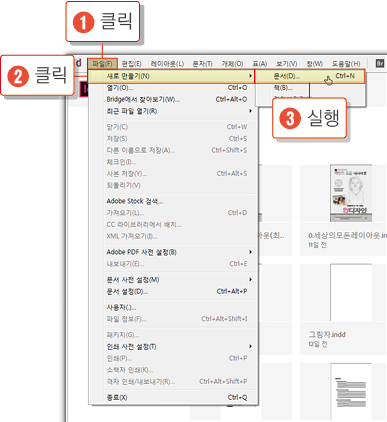Image resolution: width=387 pixels, height=422 pixels.
Task: Click the 그림자.indd file name
Action: pyautogui.click(x=327, y=334)
